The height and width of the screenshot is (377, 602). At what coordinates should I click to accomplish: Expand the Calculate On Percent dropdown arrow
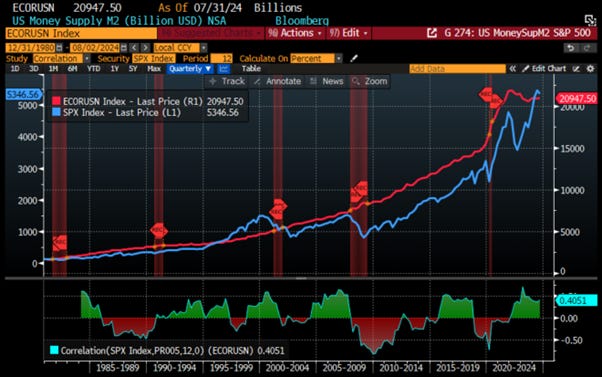339,58
